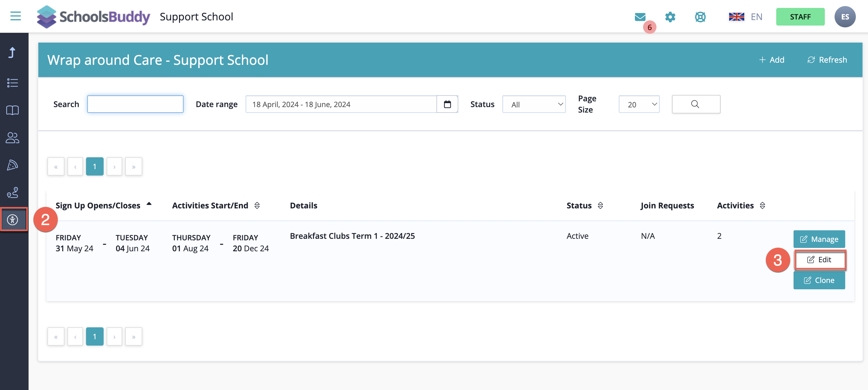Click the magnifier search button
The width and height of the screenshot is (868, 390).
[x=695, y=104]
